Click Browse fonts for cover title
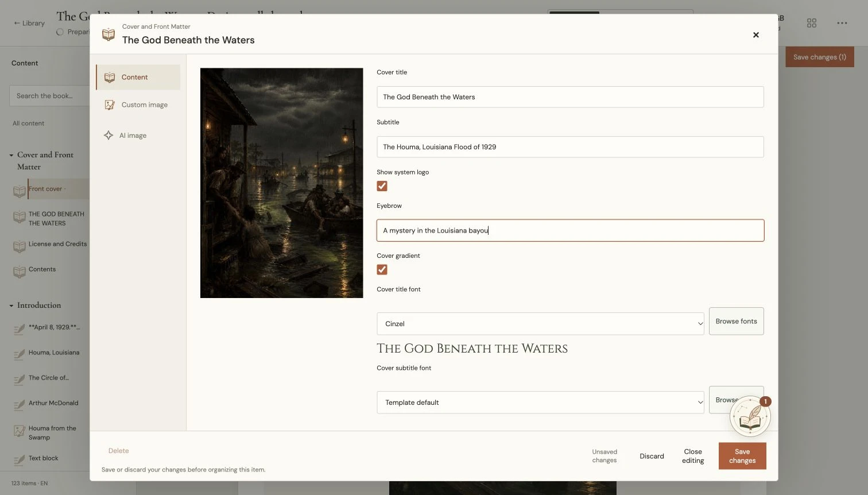Image resolution: width=868 pixels, height=495 pixels. pos(736,321)
